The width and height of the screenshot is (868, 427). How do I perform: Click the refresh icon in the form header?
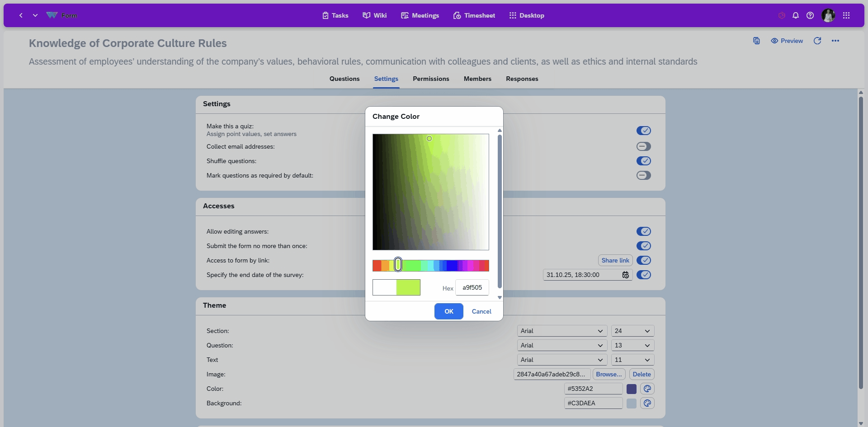tap(817, 41)
